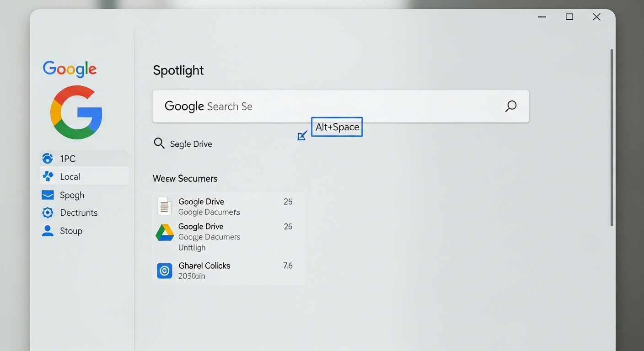Click the Local four-dot icon
Screen dimensions: 644x351
click(x=48, y=176)
